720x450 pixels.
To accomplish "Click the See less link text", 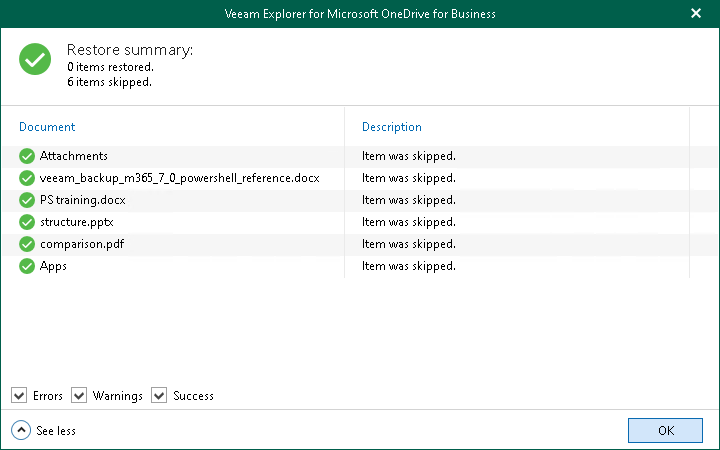I will click(x=56, y=431).
